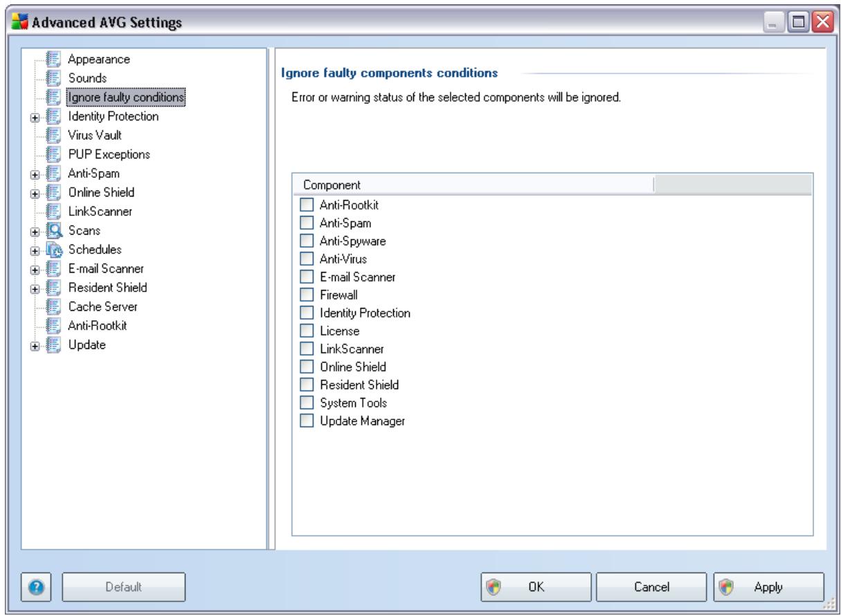Toggle the License checkbox
The image size is (841, 616).
pyautogui.click(x=306, y=331)
